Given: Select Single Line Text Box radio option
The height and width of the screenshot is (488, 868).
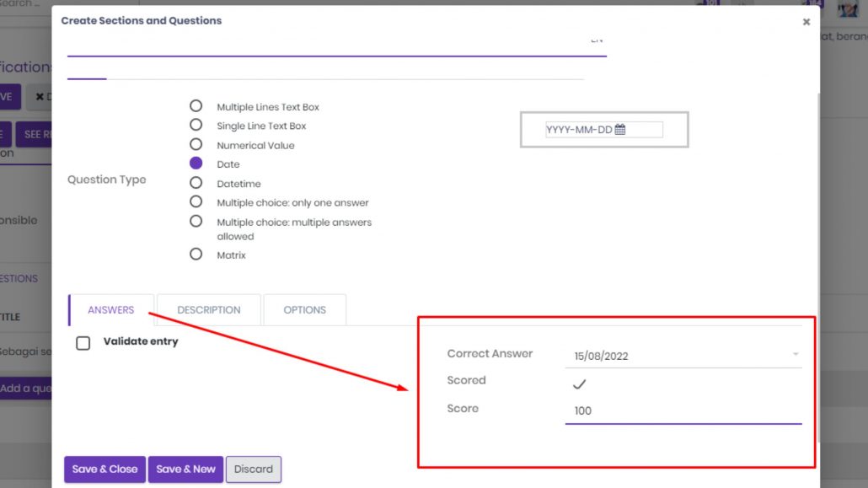Looking at the screenshot, I should point(196,126).
